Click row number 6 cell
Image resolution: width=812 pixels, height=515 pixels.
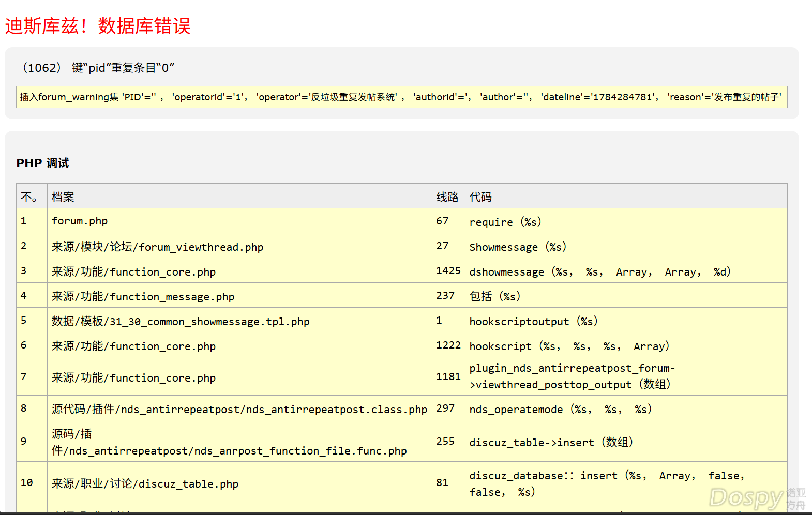[32, 345]
